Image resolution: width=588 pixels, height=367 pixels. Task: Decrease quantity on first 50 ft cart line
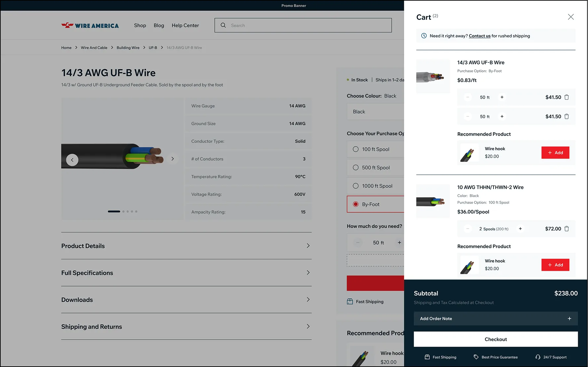click(467, 97)
